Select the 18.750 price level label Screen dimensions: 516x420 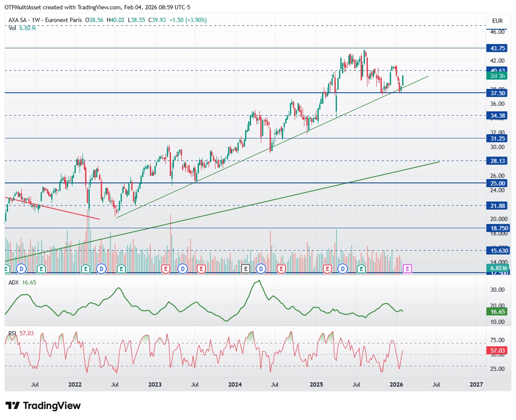pos(499,228)
